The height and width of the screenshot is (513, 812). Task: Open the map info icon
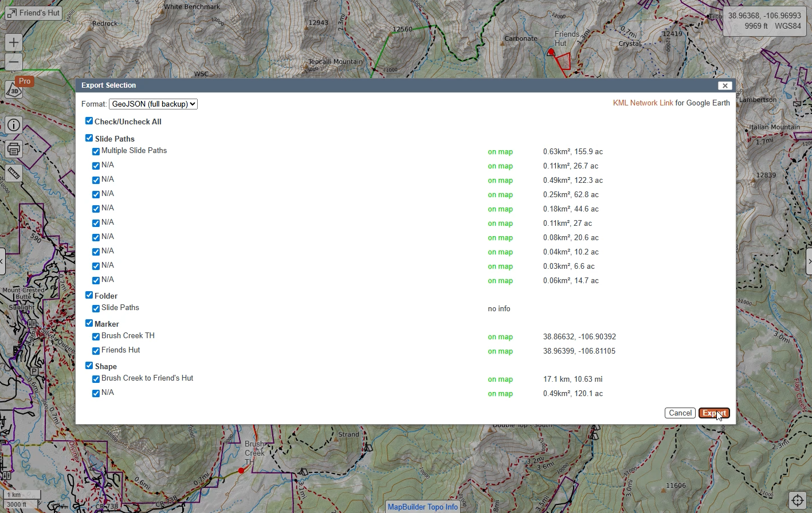click(x=14, y=125)
